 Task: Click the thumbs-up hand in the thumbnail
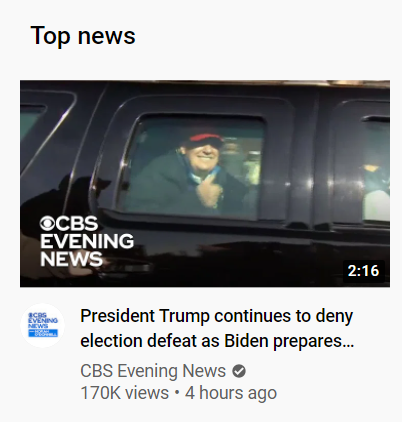click(x=209, y=190)
